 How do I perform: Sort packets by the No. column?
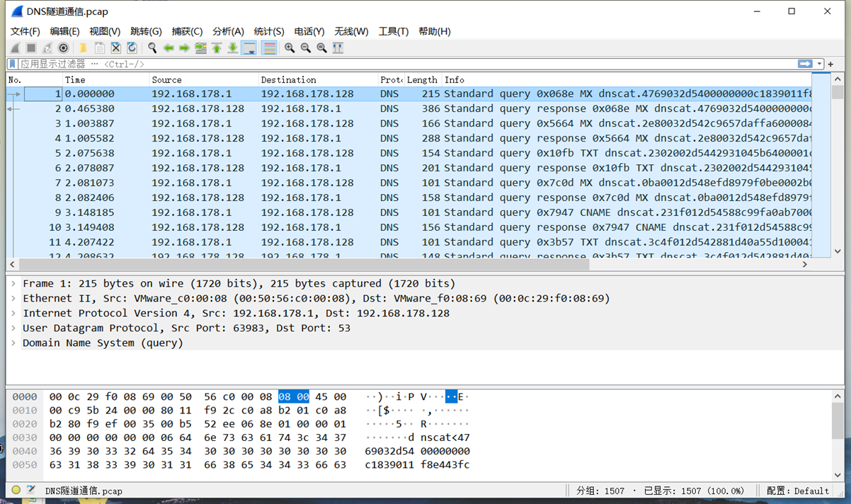point(34,80)
